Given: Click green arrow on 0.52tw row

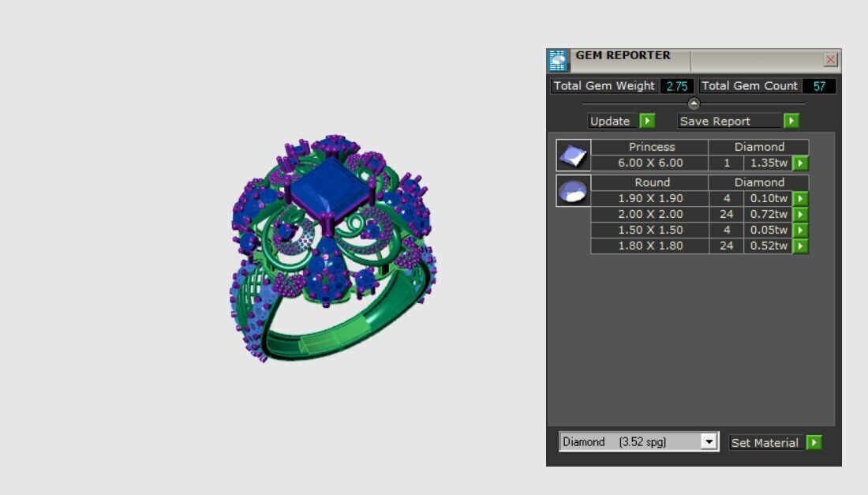Looking at the screenshot, I should 800,246.
